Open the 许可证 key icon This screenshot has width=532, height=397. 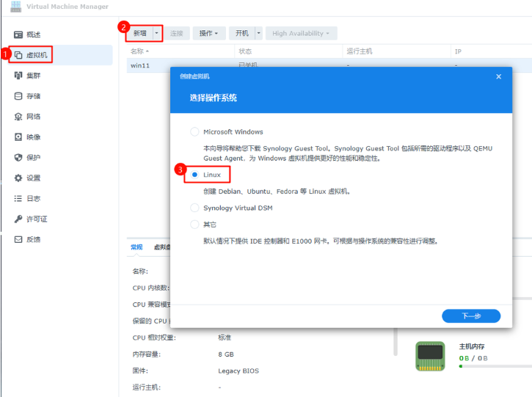pos(18,219)
